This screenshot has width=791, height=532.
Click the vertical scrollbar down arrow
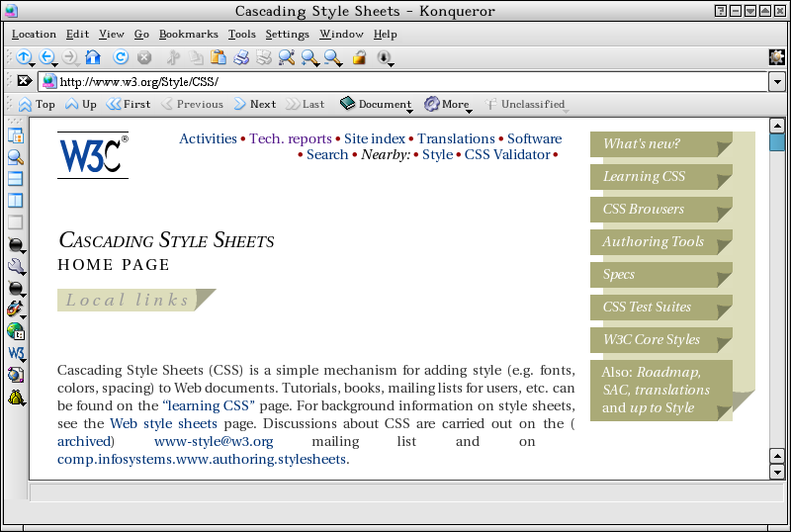[777, 472]
